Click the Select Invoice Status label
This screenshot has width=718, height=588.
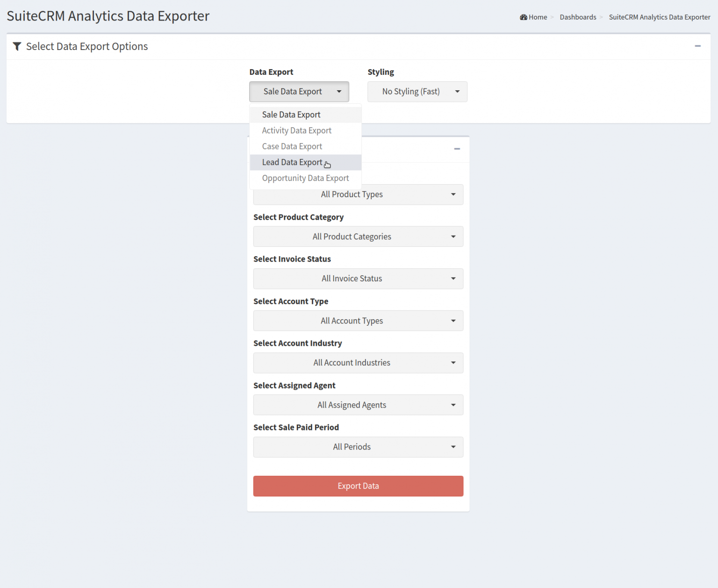tap(292, 259)
